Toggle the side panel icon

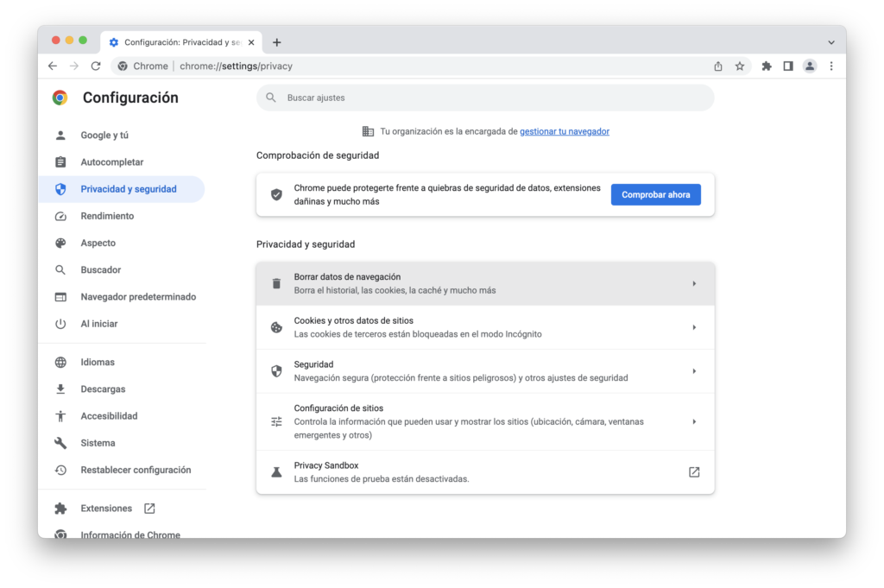click(x=788, y=66)
